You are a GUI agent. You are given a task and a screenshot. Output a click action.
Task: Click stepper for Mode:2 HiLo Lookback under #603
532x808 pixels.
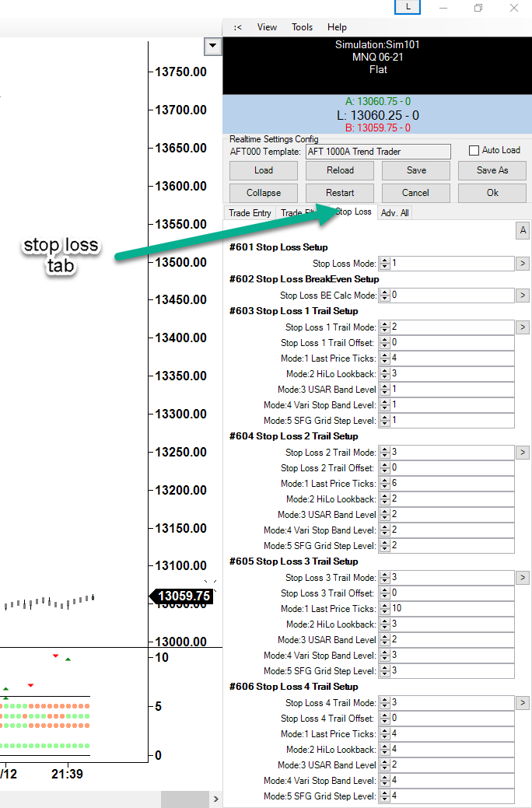click(383, 374)
